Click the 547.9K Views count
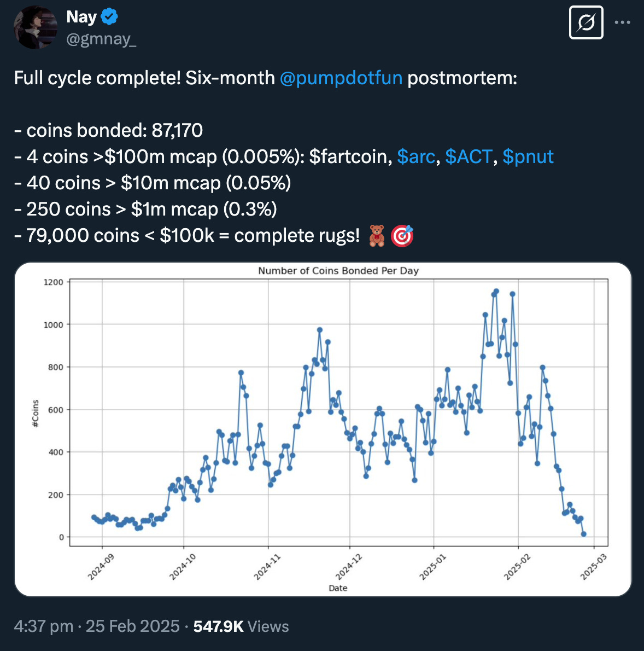Image resolution: width=644 pixels, height=651 pixels. 241,626
